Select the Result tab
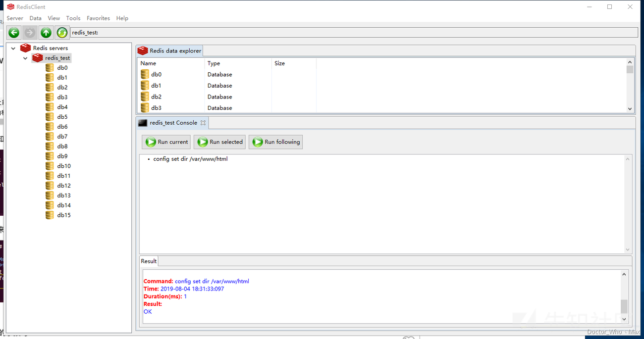Viewport: 644px width, 339px height. 149,261
